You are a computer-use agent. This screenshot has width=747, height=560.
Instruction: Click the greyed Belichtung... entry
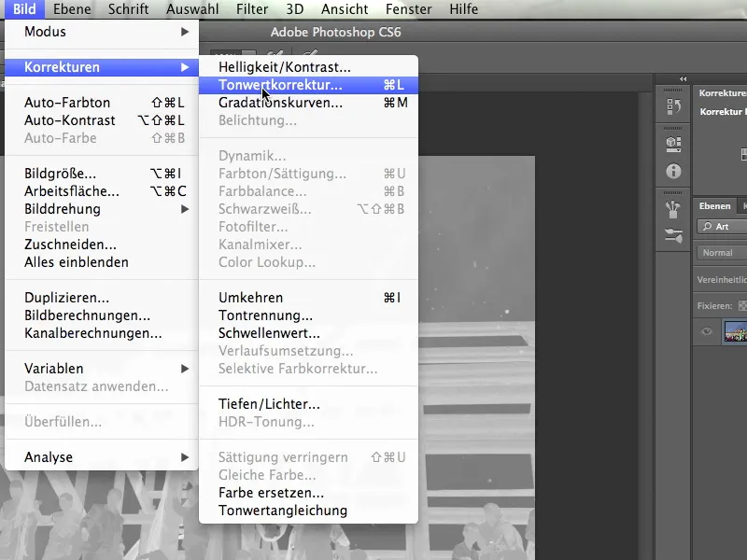308,120
